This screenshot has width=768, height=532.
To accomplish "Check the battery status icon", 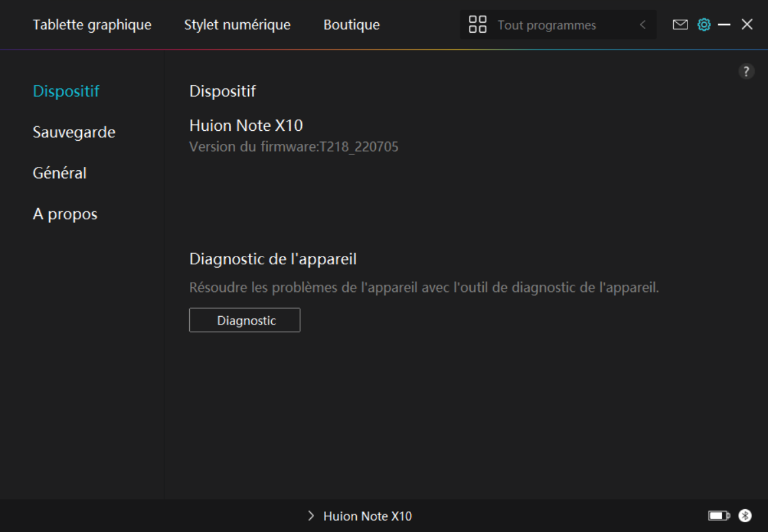I will (718, 516).
